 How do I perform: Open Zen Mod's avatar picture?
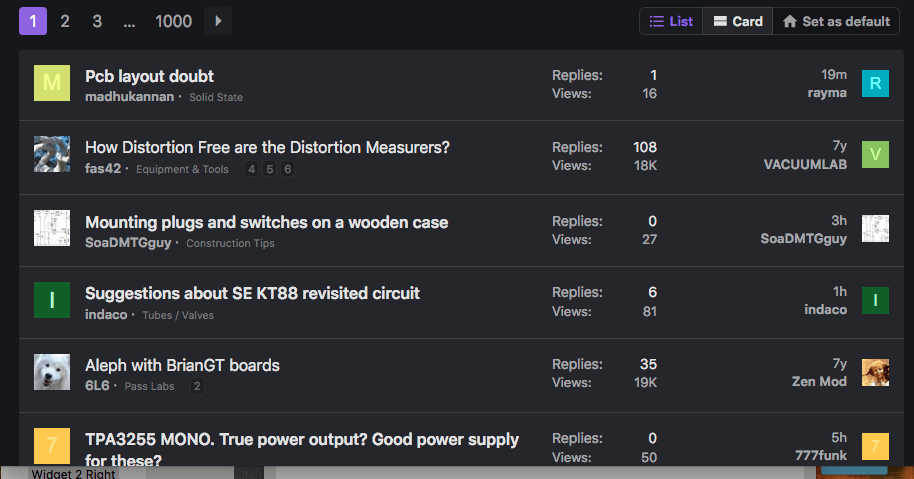pos(876,372)
